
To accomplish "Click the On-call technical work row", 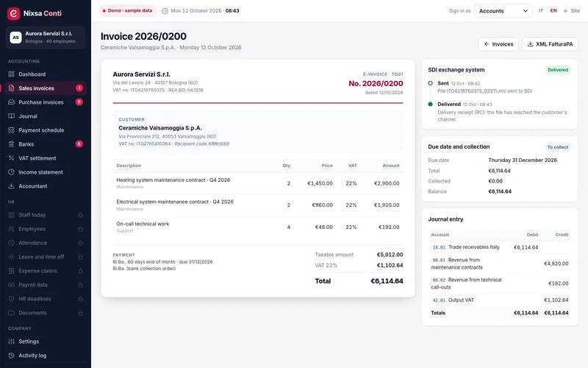I will tap(258, 227).
